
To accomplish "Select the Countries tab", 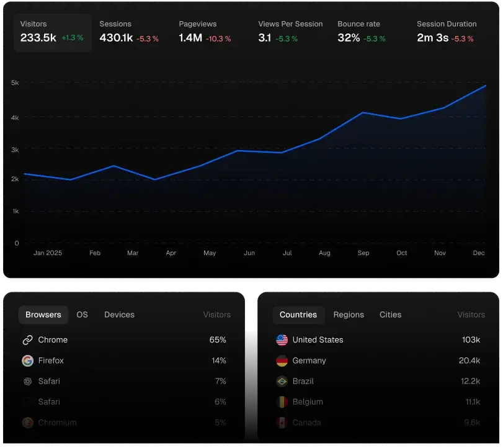I will [298, 315].
